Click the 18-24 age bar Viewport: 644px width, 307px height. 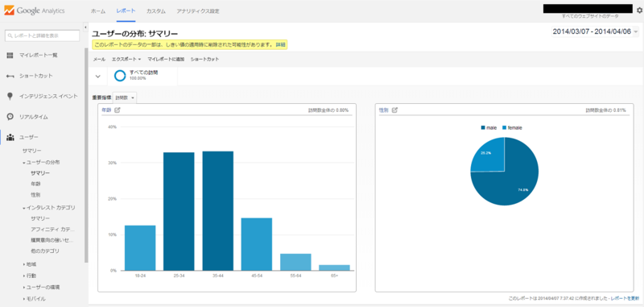coord(140,248)
